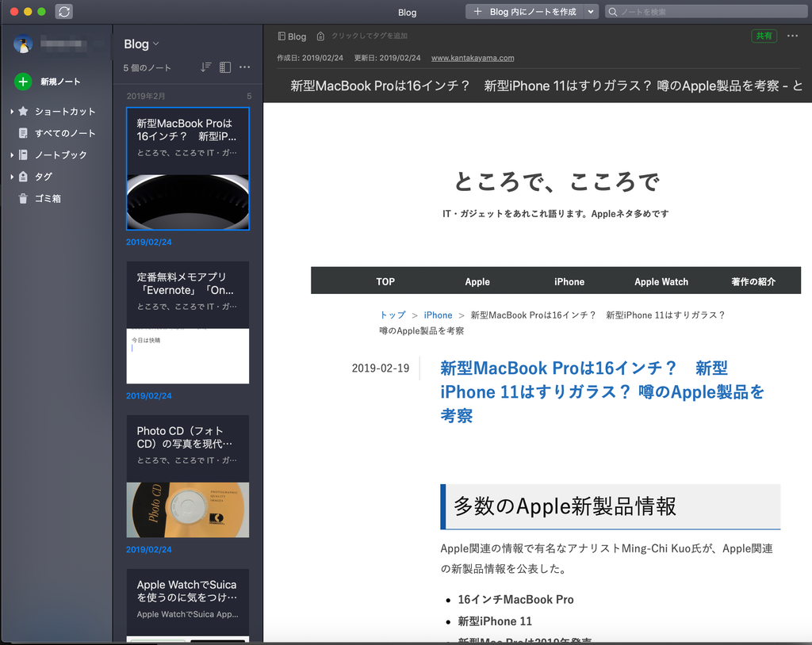Open the create note dropdown arrow
The height and width of the screenshot is (645, 812).
point(591,11)
